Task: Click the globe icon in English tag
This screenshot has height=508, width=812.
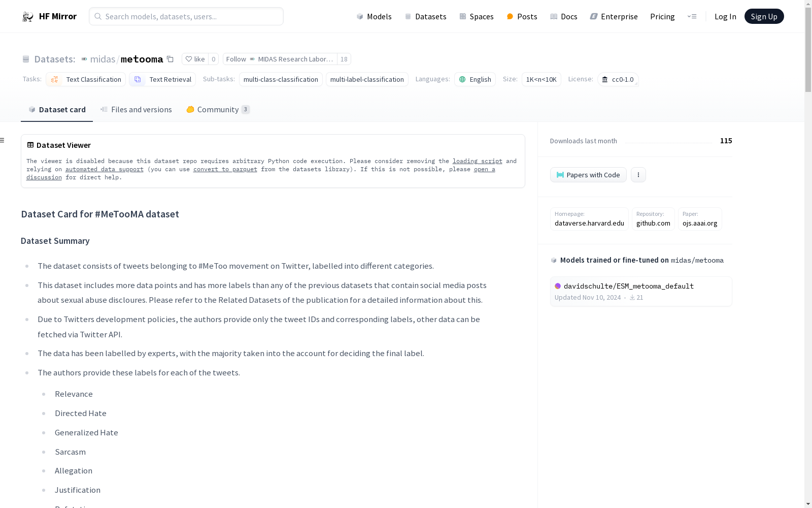Action: coord(462,79)
